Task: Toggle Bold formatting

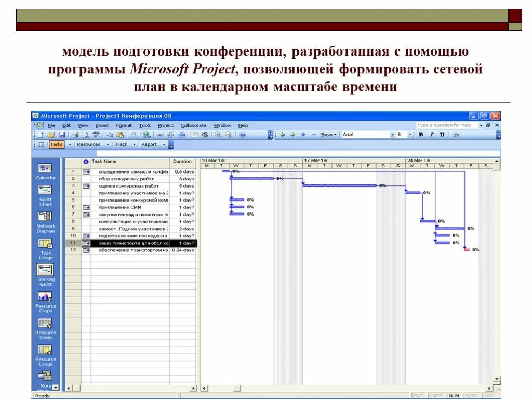Action: pos(421,135)
